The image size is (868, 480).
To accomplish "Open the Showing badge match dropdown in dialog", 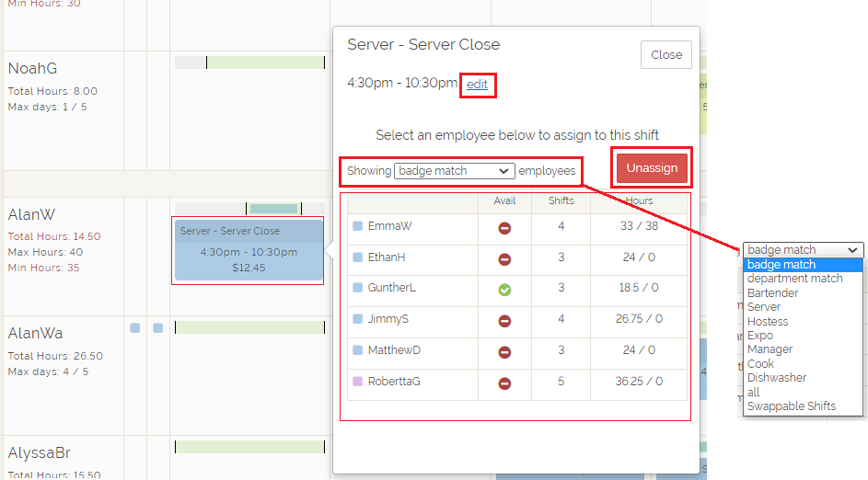I will pos(454,171).
